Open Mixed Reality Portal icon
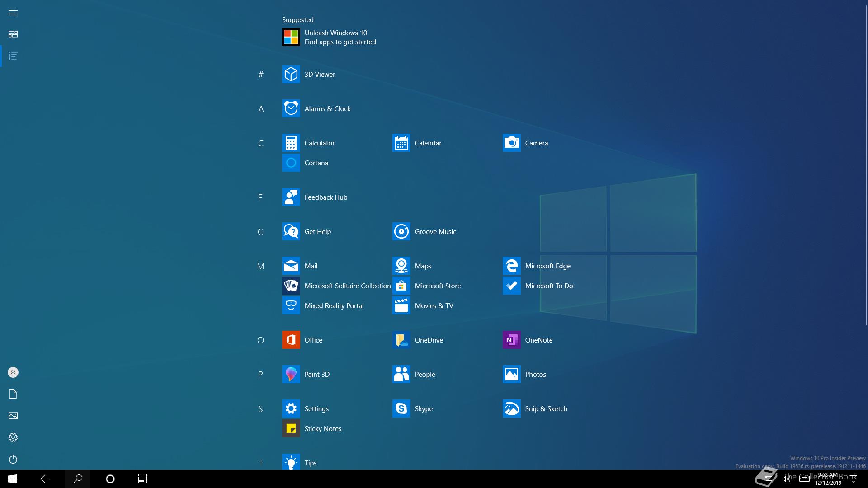Screen dimensions: 868x488 291,305
